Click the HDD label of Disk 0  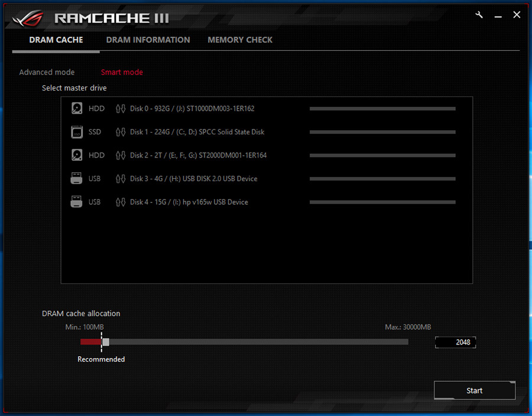(x=96, y=109)
